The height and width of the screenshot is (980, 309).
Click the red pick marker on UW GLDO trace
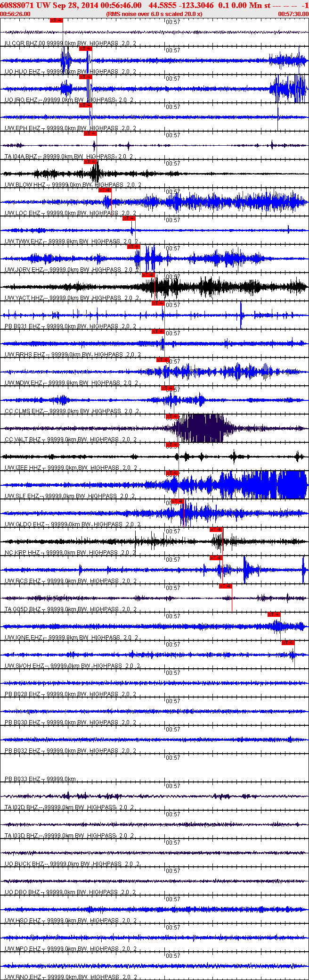[x=177, y=501]
